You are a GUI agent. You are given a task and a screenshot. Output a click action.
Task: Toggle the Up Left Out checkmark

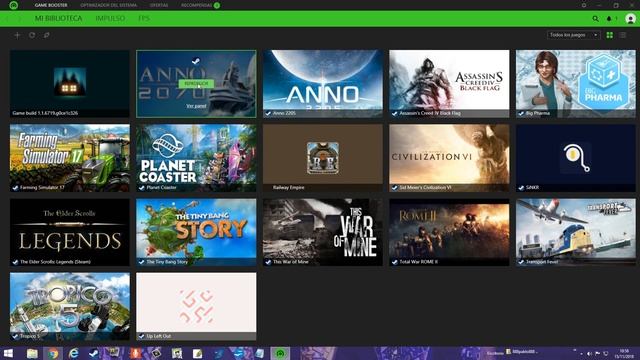(x=142, y=336)
